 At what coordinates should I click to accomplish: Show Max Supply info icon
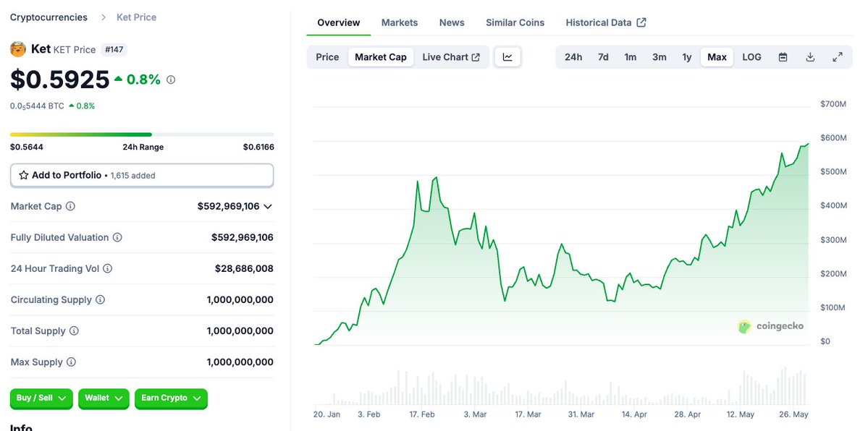click(71, 362)
